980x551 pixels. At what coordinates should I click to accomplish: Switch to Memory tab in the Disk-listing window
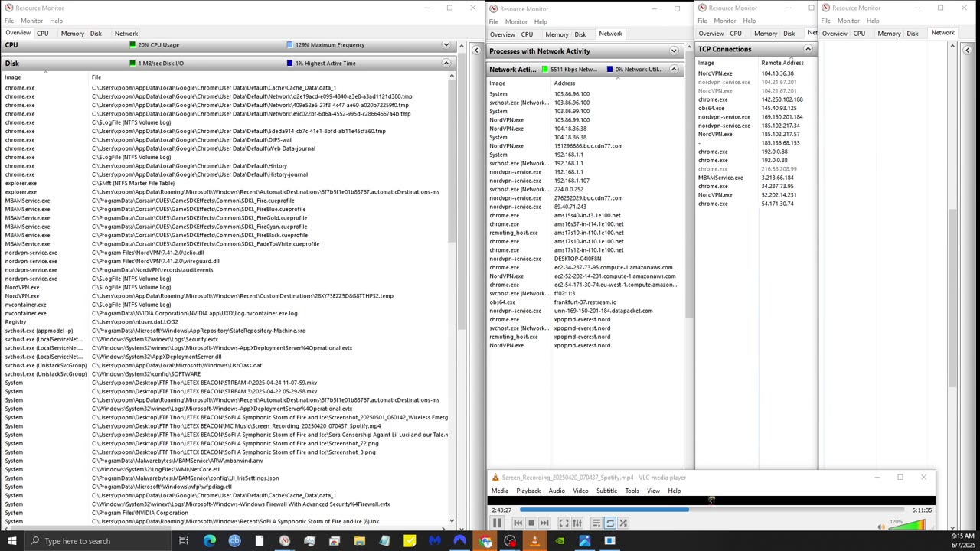(x=73, y=34)
